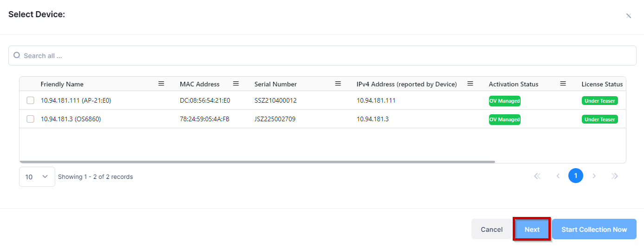Jump to the first page of records
644x249 pixels.
pyautogui.click(x=537, y=176)
